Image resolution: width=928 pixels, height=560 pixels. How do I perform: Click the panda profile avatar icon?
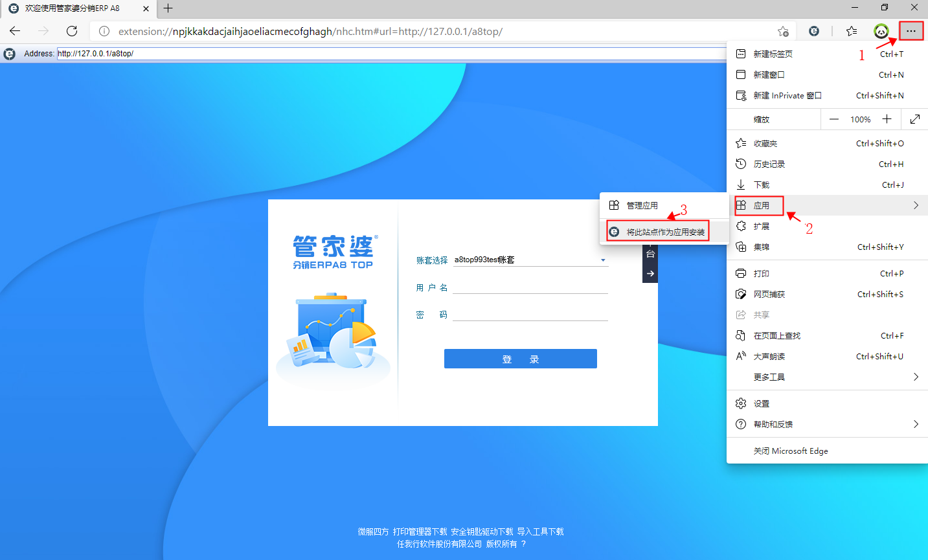(881, 31)
